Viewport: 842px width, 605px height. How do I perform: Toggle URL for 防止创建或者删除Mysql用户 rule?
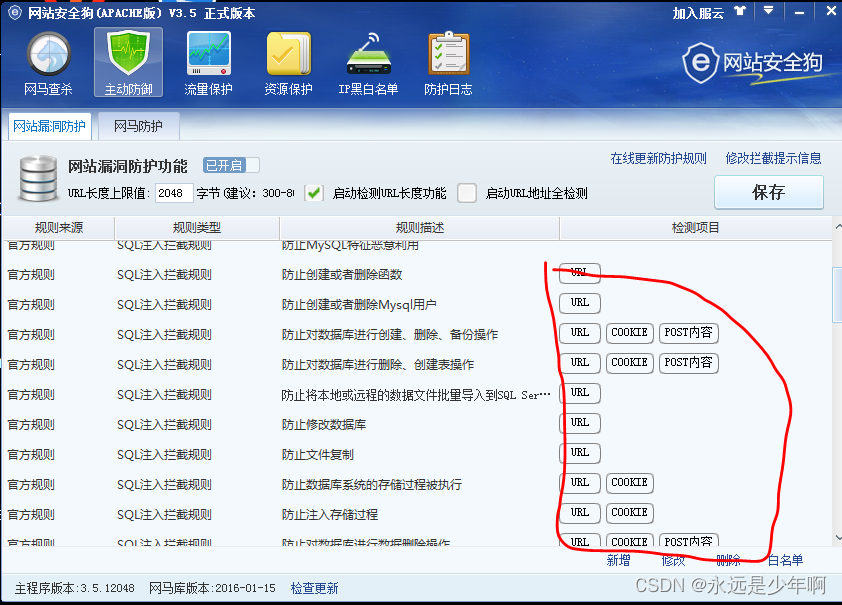(x=579, y=303)
